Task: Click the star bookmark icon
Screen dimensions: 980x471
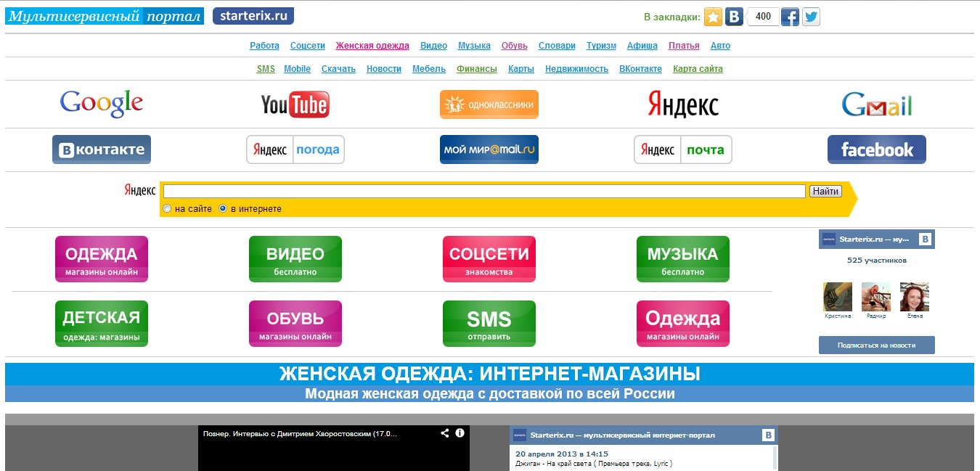Action: click(714, 17)
